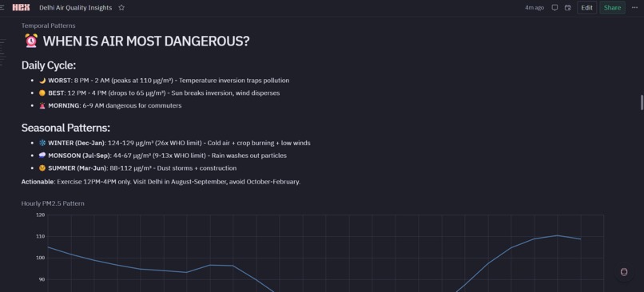The image size is (644, 292).
Task: Click the 'WINTER (Dec-Jan)' bullet
Action: [x=174, y=143]
